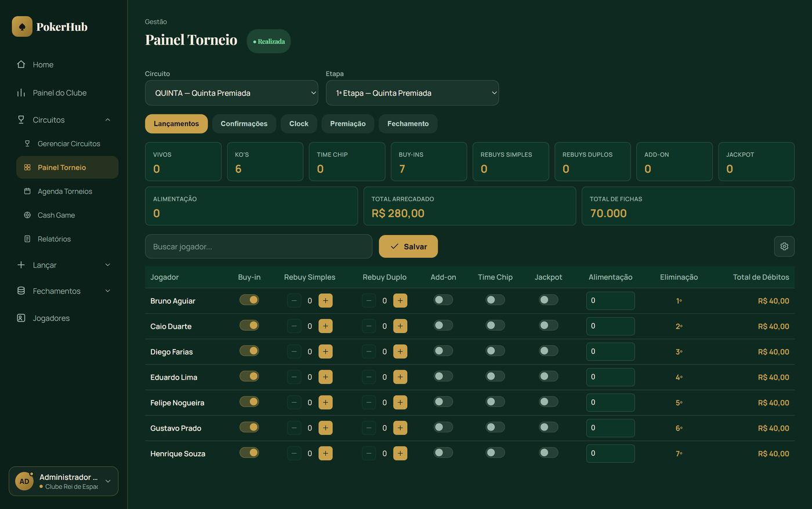Switch to the Confirmações tab

[x=244, y=124]
